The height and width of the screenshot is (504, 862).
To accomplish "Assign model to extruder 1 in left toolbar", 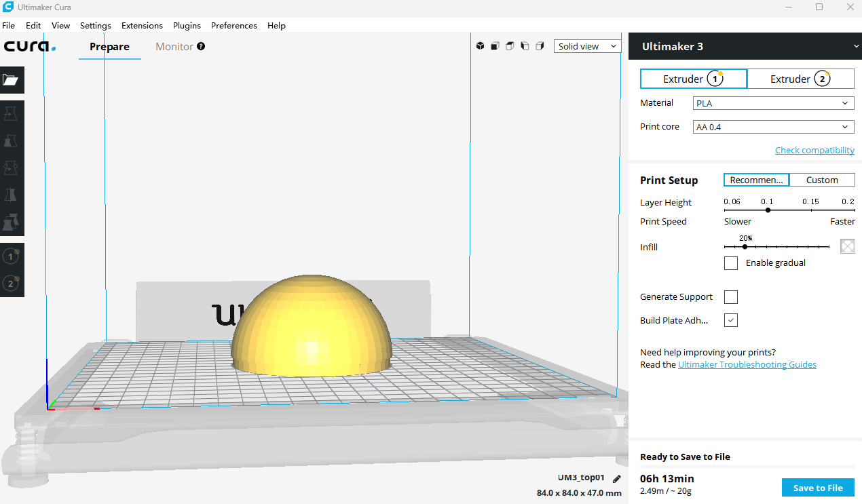I will 11,256.
